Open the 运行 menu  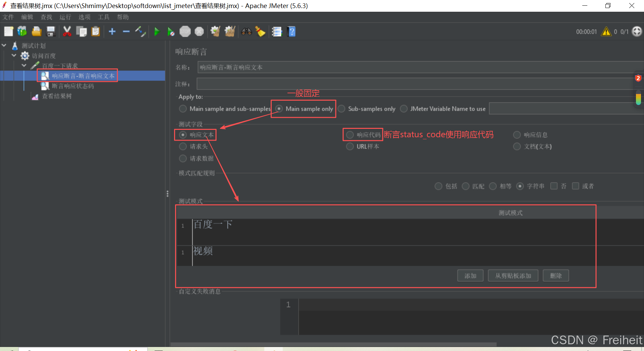pos(65,17)
